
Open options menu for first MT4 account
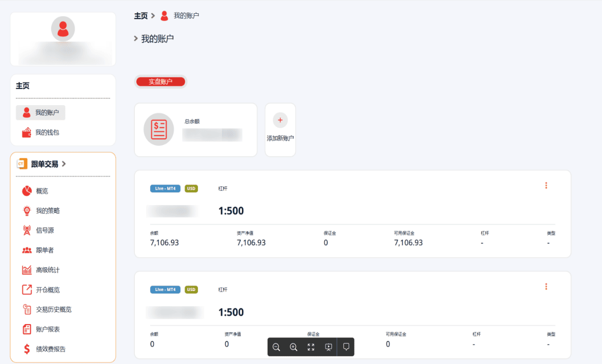(x=546, y=185)
